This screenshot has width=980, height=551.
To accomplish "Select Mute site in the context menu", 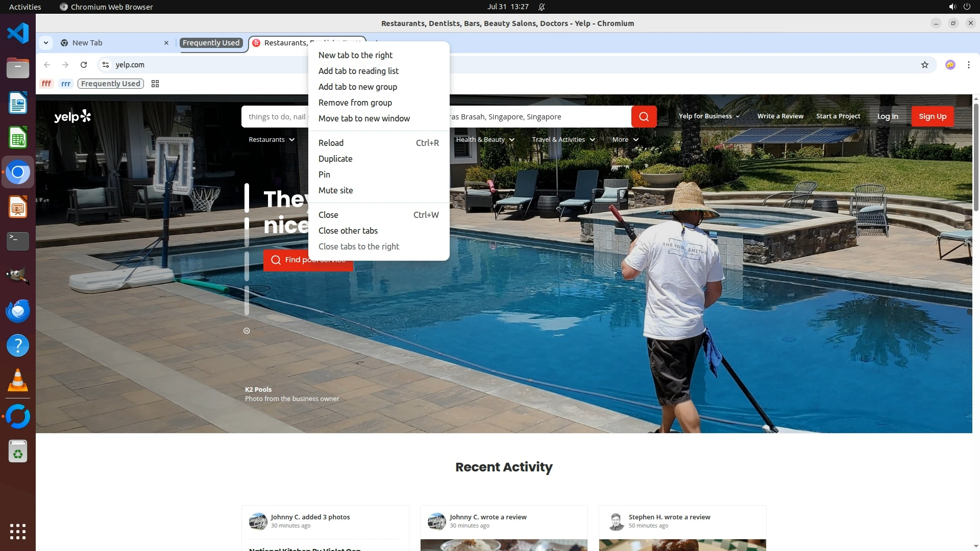I will (x=335, y=190).
